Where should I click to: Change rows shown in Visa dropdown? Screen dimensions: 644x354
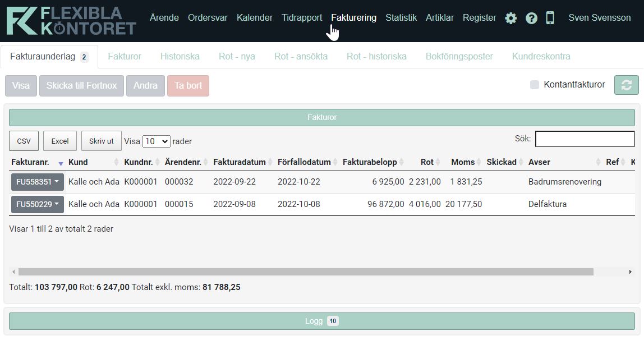point(156,141)
